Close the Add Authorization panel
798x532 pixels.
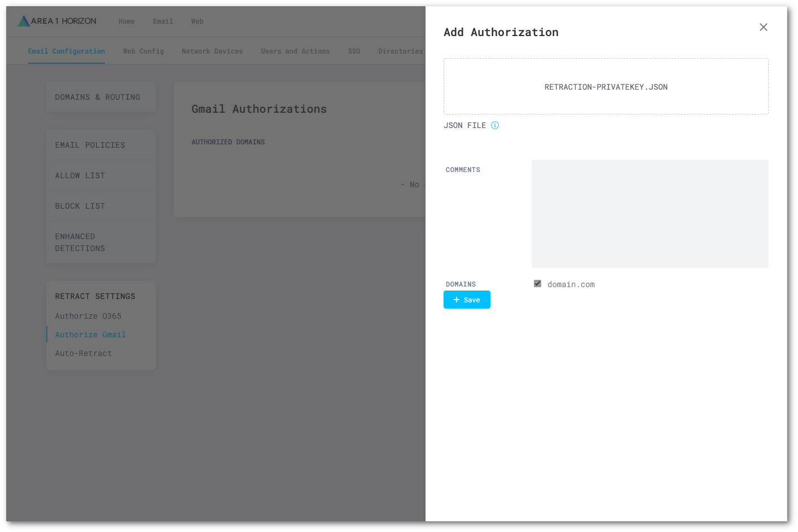[763, 27]
